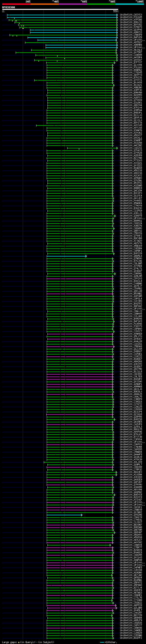This screenshot has height=644, width=146.
Task: Select the UniRef100_C5WSP9 label
Action: tap(131, 35)
